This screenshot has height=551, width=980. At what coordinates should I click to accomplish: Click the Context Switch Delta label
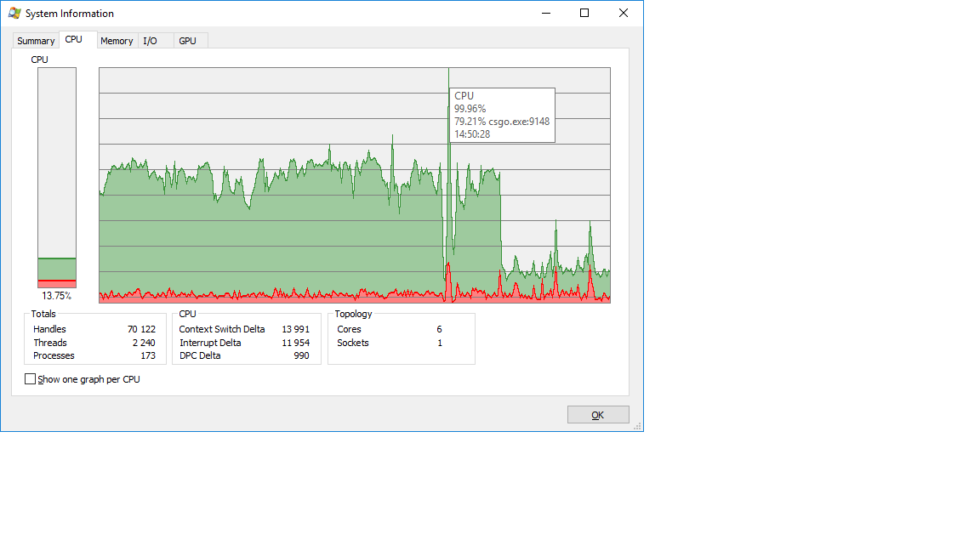coord(222,329)
